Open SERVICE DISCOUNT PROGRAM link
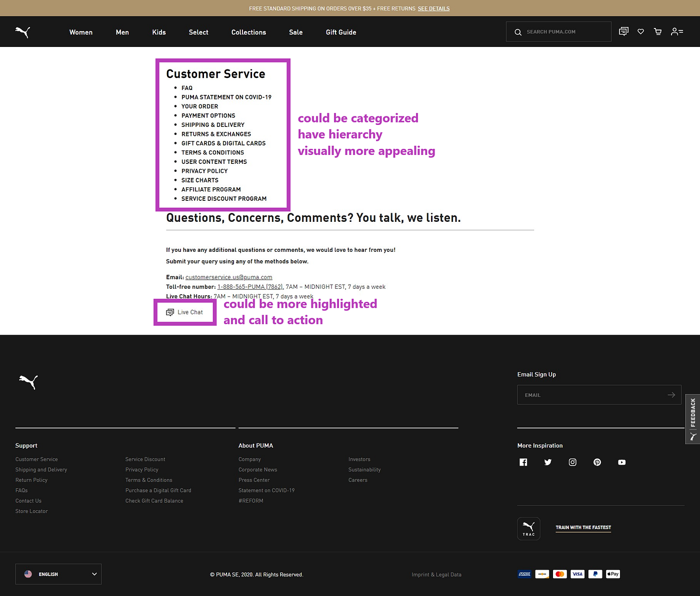This screenshot has height=596, width=700. [224, 199]
